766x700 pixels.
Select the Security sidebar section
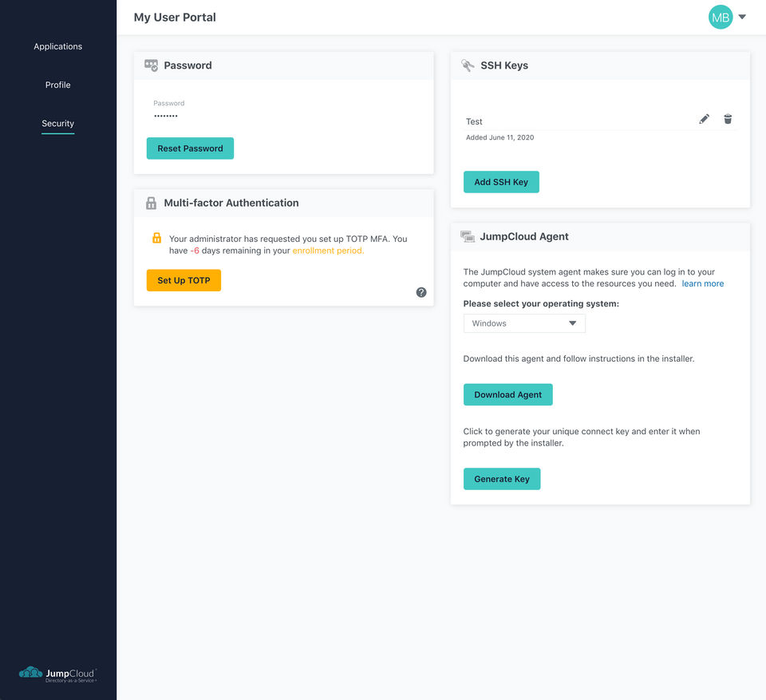(x=57, y=124)
